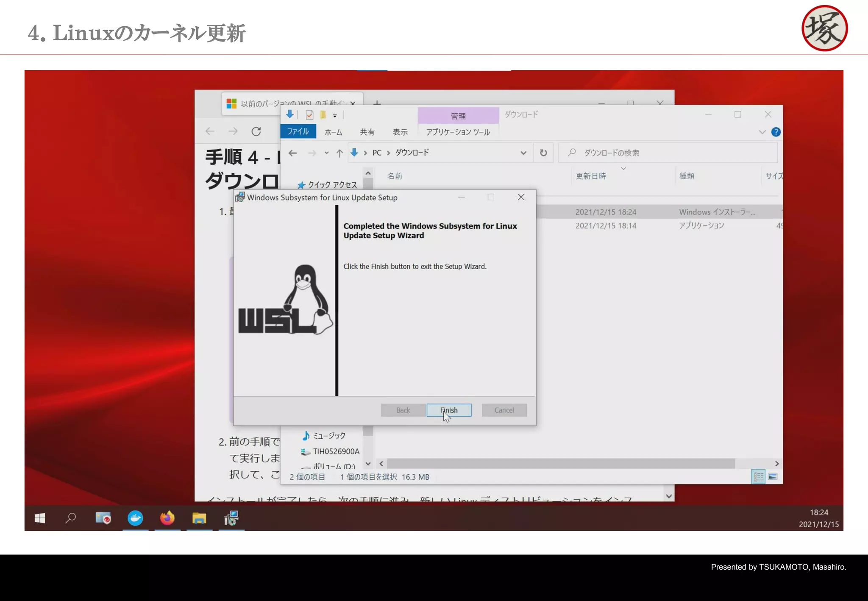This screenshot has width=868, height=601.
Task: Open taskbar search magnifier
Action: [71, 518]
